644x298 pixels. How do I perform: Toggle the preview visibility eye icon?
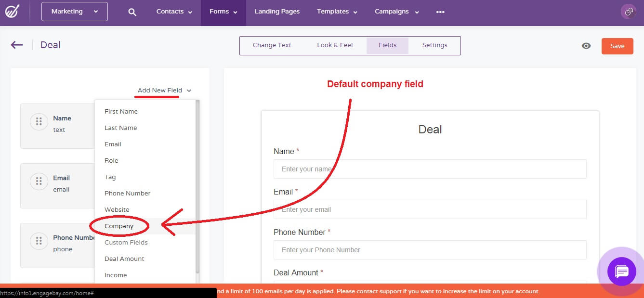pos(586,45)
